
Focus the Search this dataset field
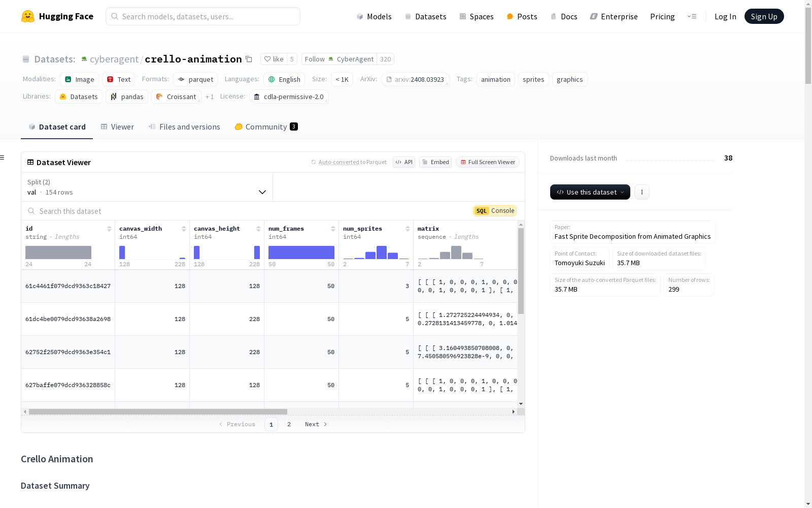tap(246, 211)
